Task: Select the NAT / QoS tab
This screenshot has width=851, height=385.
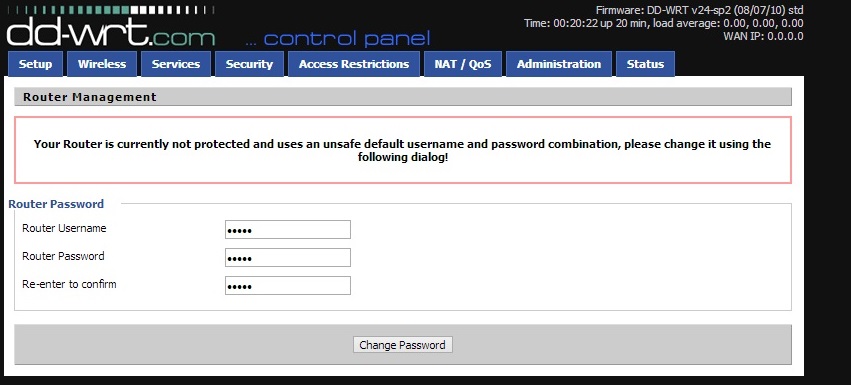Action: tap(463, 64)
